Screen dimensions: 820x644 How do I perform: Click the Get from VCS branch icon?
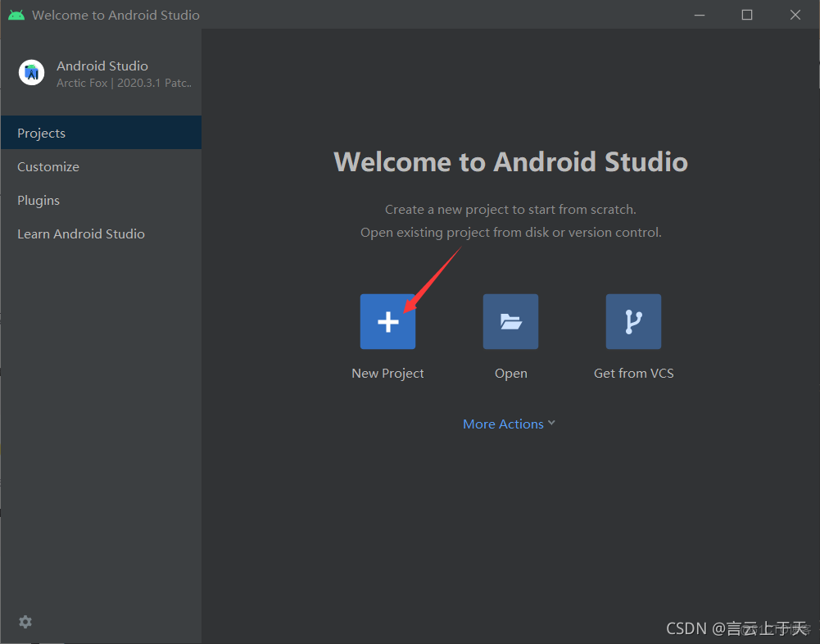[633, 321]
